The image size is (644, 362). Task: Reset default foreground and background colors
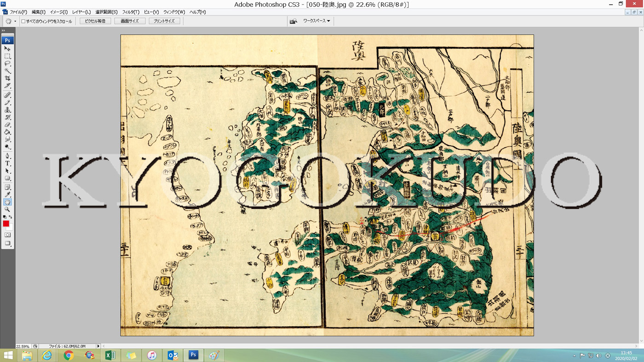[x=5, y=217]
